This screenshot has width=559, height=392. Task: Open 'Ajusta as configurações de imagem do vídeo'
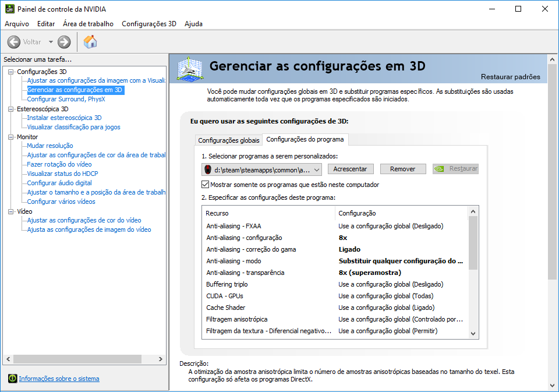point(89,229)
